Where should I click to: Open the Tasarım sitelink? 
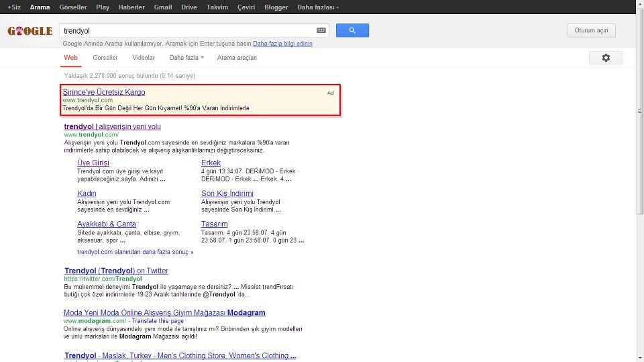click(x=215, y=224)
